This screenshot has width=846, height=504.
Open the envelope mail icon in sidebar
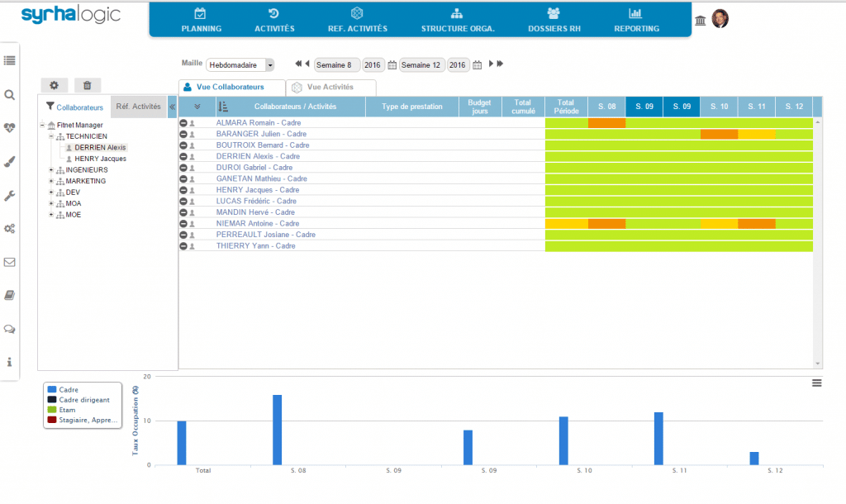click(x=10, y=262)
